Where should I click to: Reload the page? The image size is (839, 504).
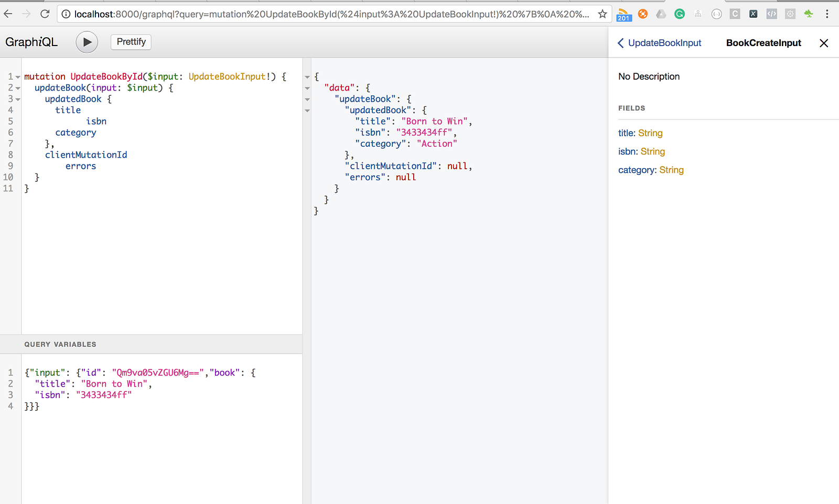(x=45, y=14)
